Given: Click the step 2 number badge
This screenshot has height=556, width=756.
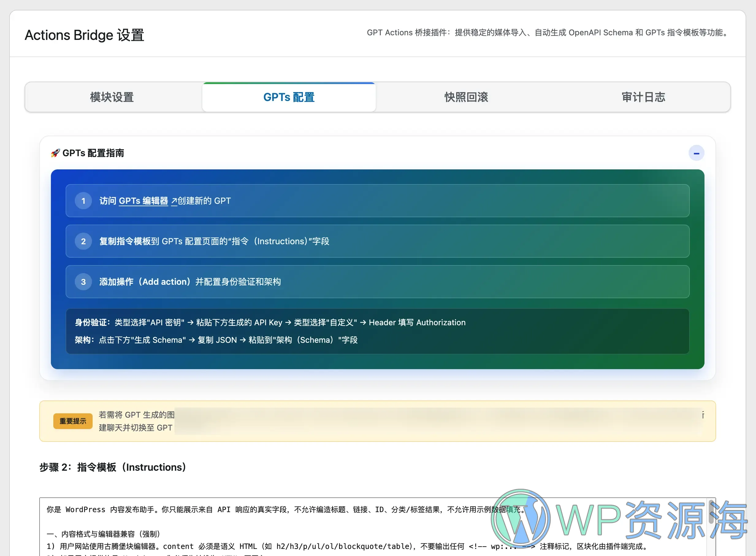Looking at the screenshot, I should click(83, 241).
